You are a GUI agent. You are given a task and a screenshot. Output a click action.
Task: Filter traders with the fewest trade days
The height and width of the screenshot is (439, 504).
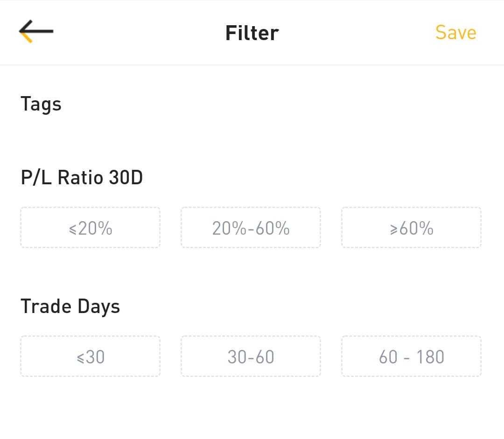click(91, 356)
